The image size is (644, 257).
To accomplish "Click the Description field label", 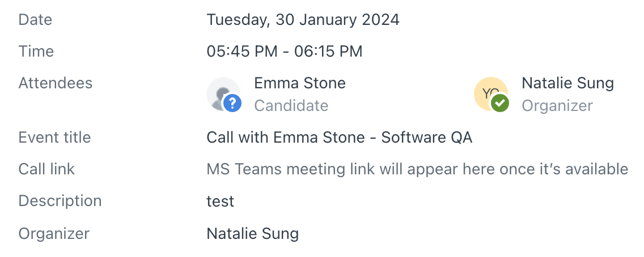I will point(60,202).
